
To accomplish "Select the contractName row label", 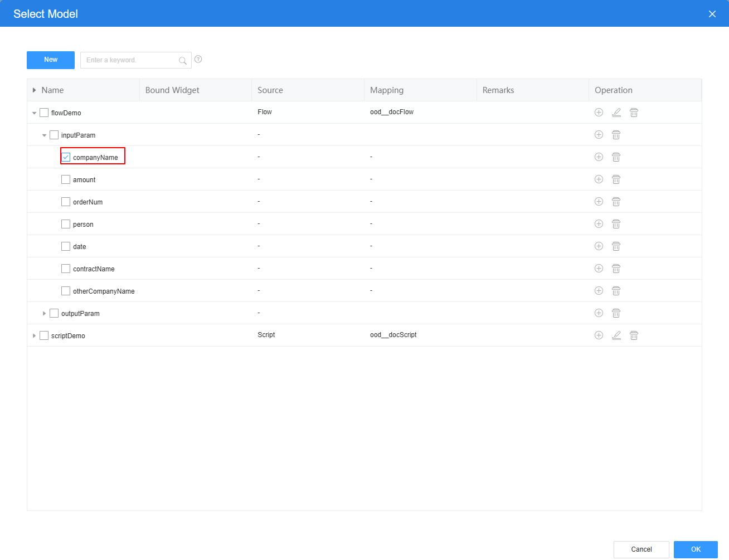I will click(x=94, y=269).
